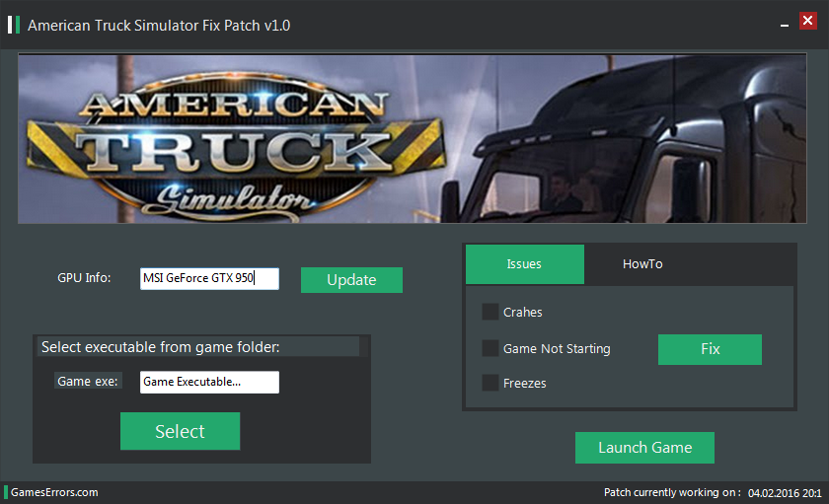Viewport: 829px width, 504px height.
Task: Open the HowTo tab
Action: pos(642,264)
